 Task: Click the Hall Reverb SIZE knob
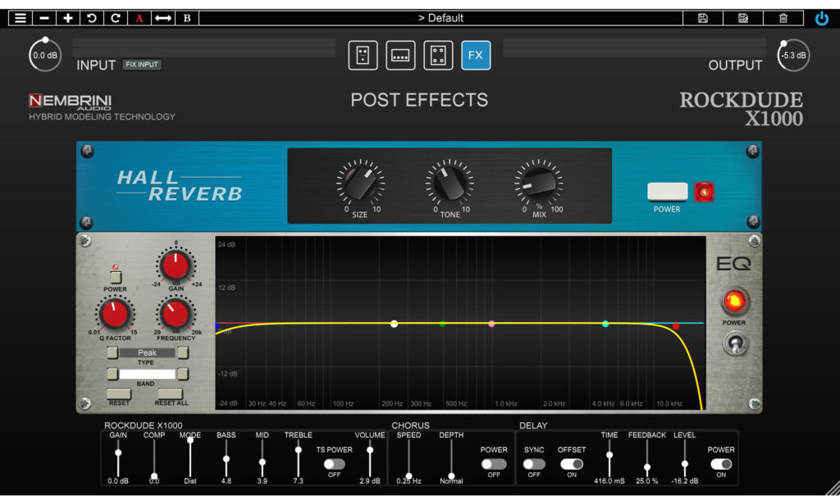click(361, 183)
